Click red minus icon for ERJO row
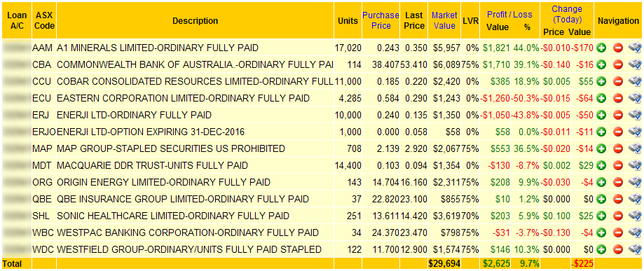This screenshot has width=644, height=271. pyautogui.click(x=618, y=132)
